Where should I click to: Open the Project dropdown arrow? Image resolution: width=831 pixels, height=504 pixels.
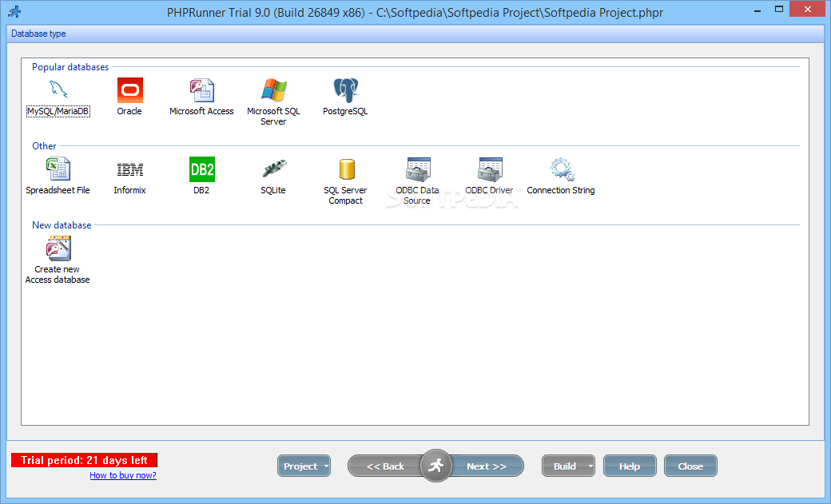(x=326, y=466)
